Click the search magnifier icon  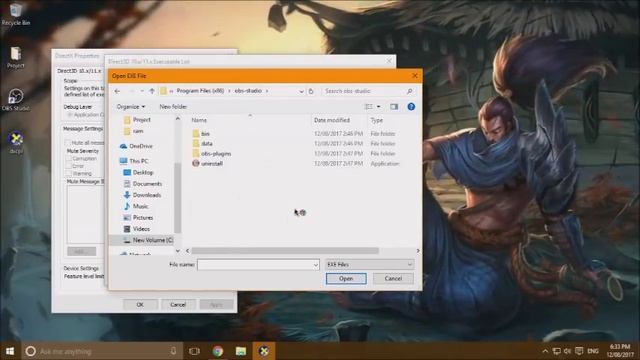[x=409, y=91]
